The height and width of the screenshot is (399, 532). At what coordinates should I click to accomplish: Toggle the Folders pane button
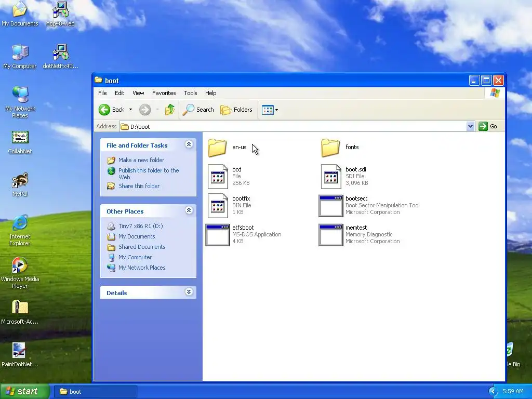tap(236, 110)
